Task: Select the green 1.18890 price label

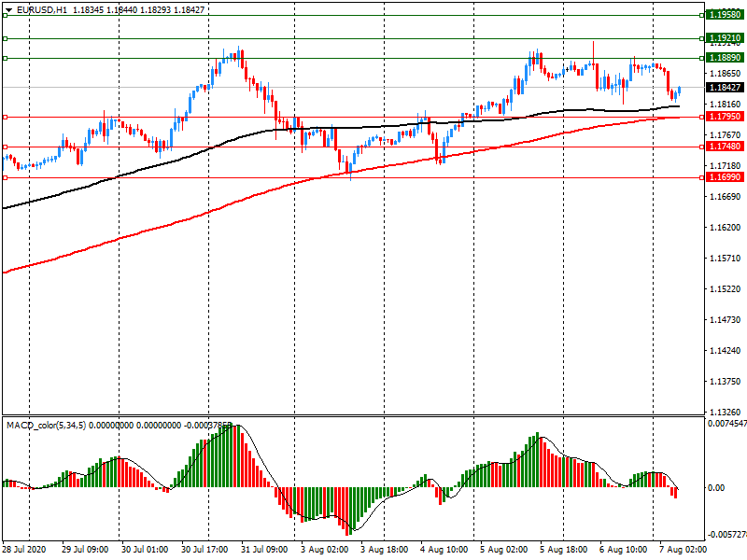Action: (725, 58)
